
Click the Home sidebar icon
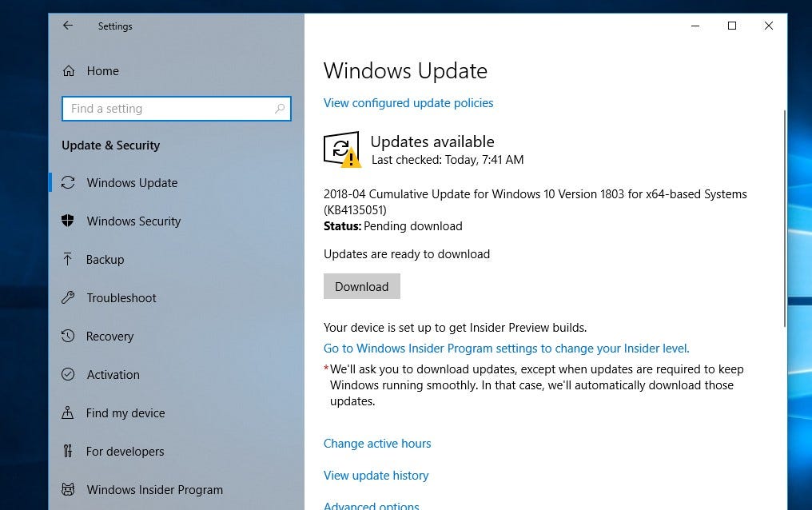[x=70, y=70]
